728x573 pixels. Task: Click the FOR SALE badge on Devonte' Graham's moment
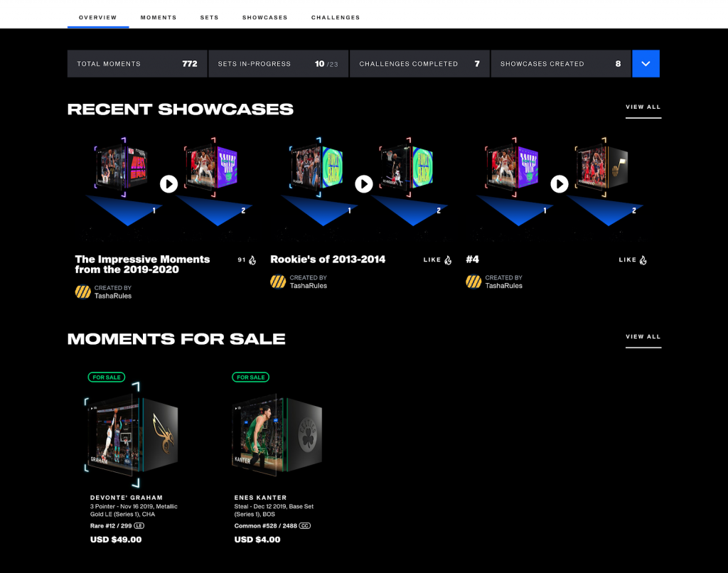106,377
